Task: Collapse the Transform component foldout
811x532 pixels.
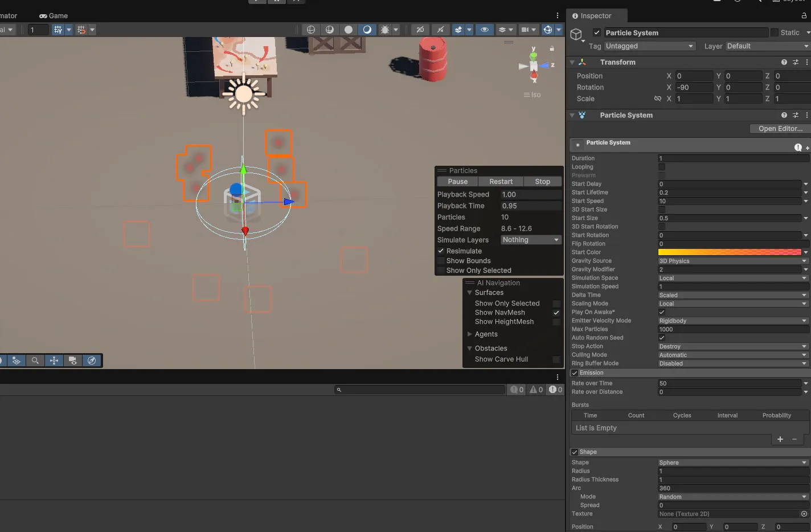Action: [x=572, y=62]
